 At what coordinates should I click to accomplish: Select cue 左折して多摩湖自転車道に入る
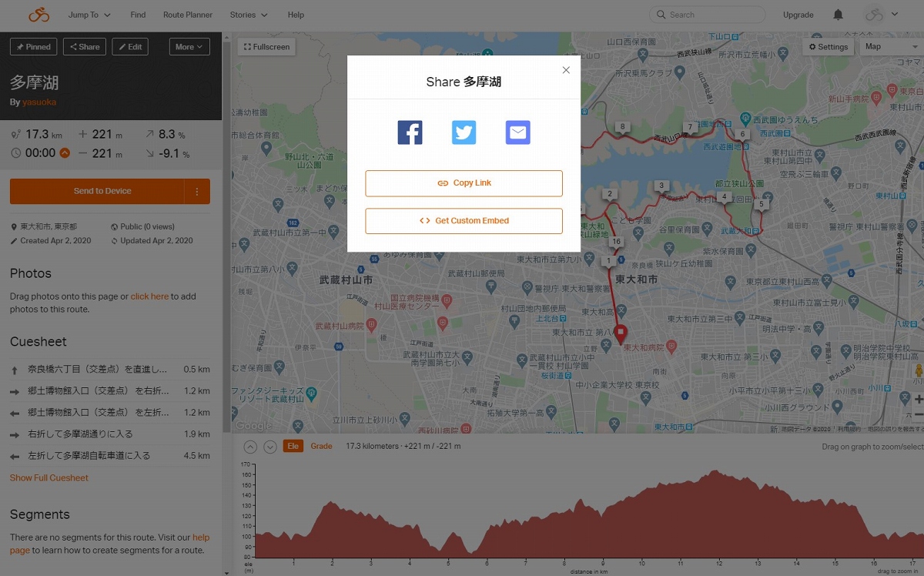point(110,456)
